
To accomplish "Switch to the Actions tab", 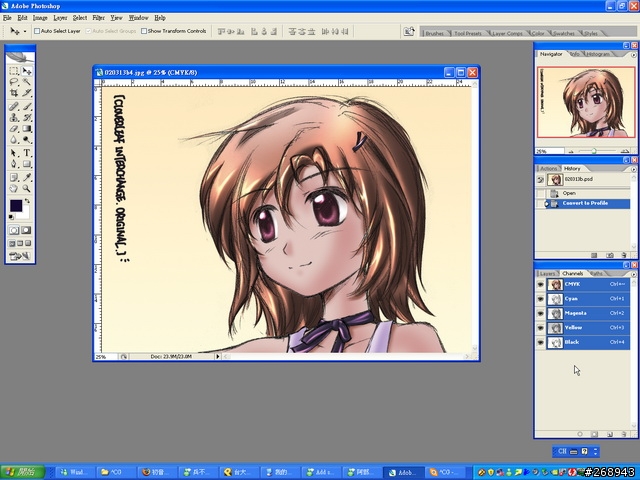I will (x=548, y=168).
